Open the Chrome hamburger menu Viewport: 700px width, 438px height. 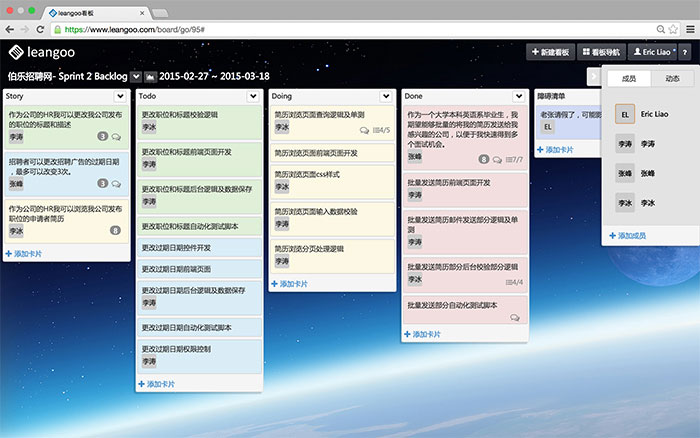(690, 29)
